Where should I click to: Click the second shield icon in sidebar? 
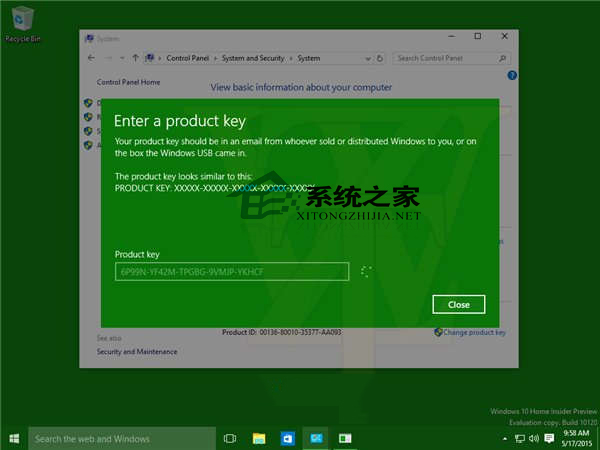pyautogui.click(x=88, y=117)
